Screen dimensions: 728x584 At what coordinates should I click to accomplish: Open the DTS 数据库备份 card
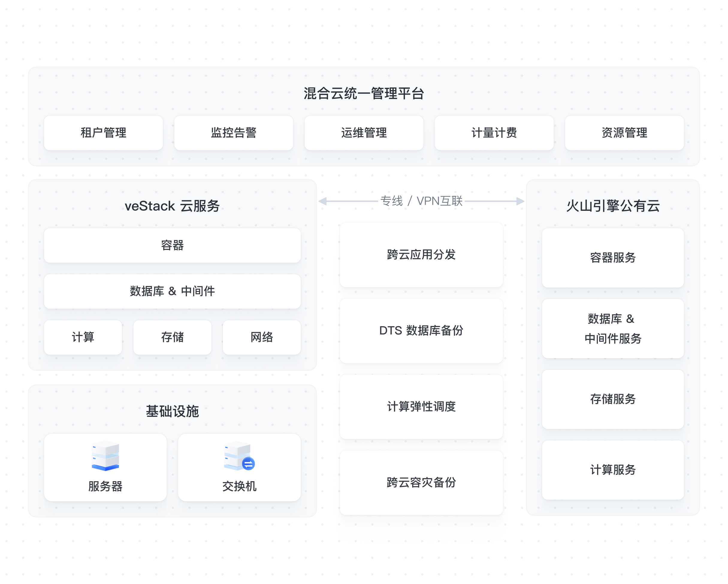[422, 330]
